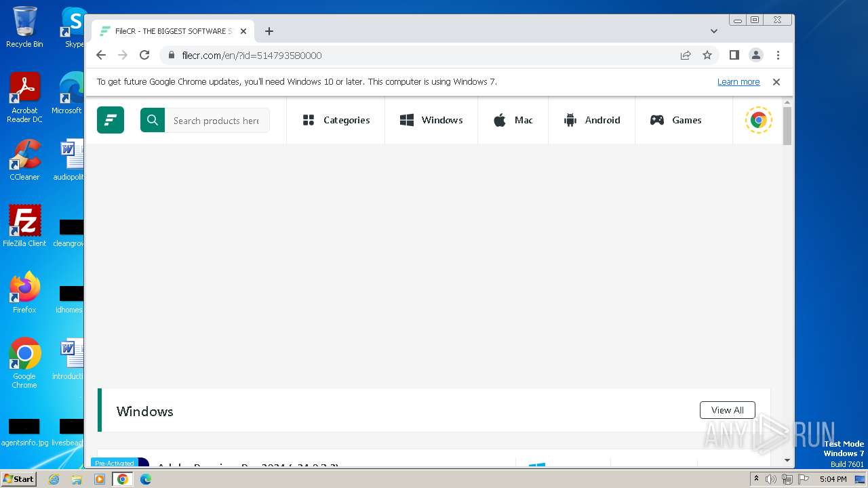
Task: Reload the page
Action: click(144, 55)
